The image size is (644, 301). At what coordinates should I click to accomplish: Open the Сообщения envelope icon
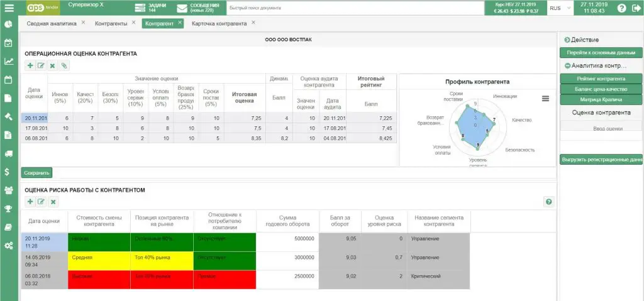(x=182, y=8)
